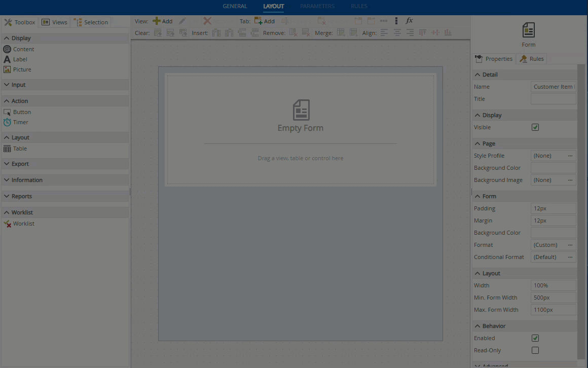Click Add next to View
The image size is (588, 368).
click(x=163, y=21)
